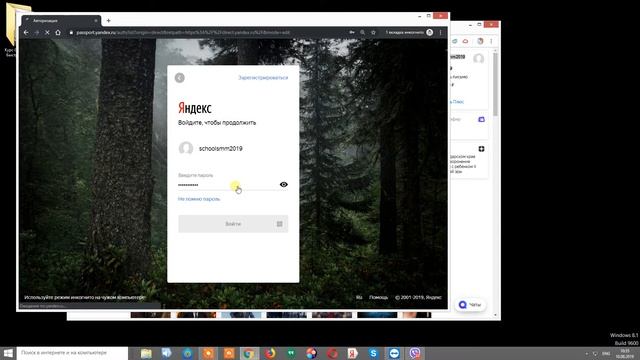The image size is (640, 360).
Task: Open the incognito profile indicator
Action: point(409,32)
